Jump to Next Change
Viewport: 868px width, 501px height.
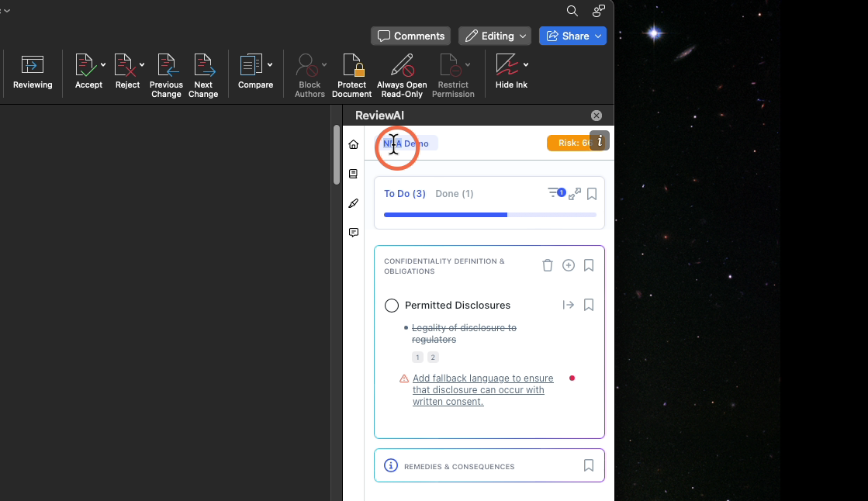(x=203, y=76)
